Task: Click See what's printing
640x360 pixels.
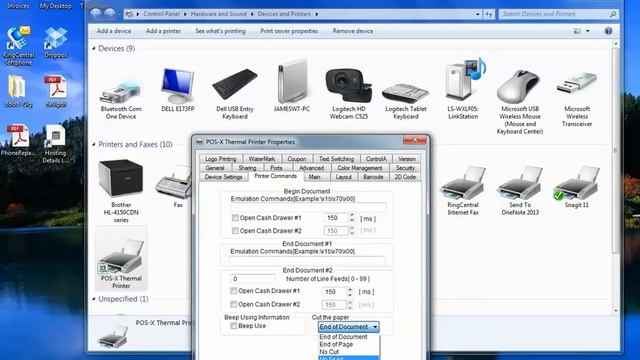Action: 220,31
